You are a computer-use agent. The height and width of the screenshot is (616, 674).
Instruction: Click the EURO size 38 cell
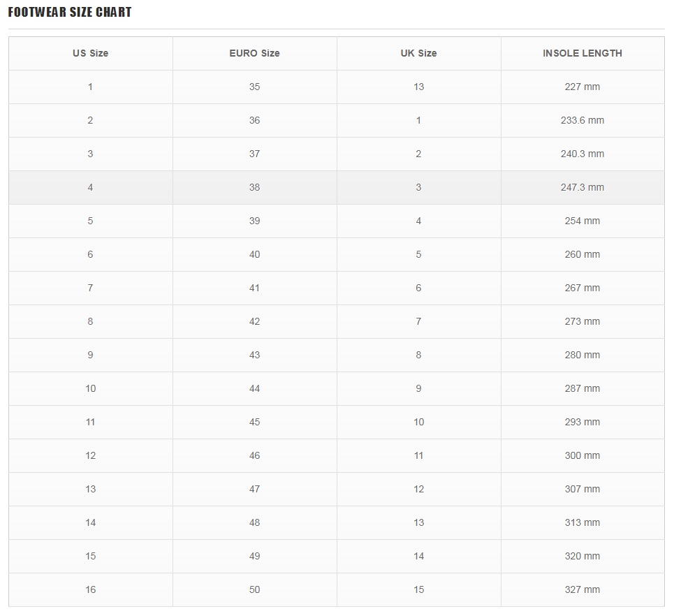click(x=255, y=187)
